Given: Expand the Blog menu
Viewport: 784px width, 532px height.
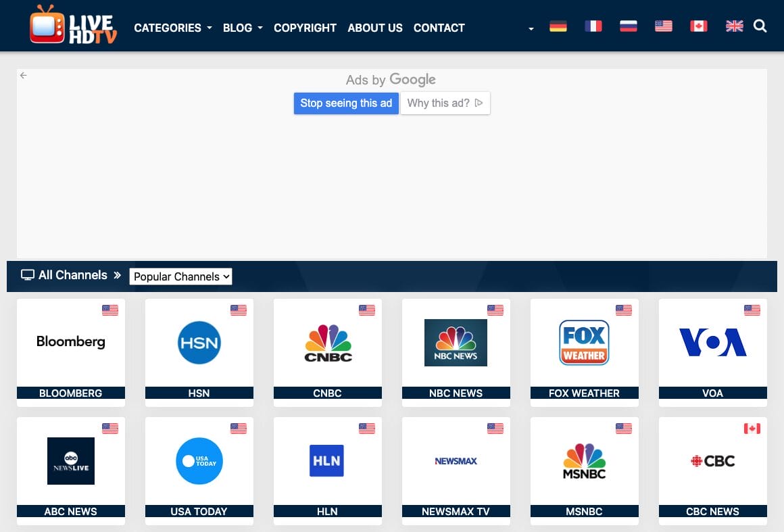Looking at the screenshot, I should [243, 28].
